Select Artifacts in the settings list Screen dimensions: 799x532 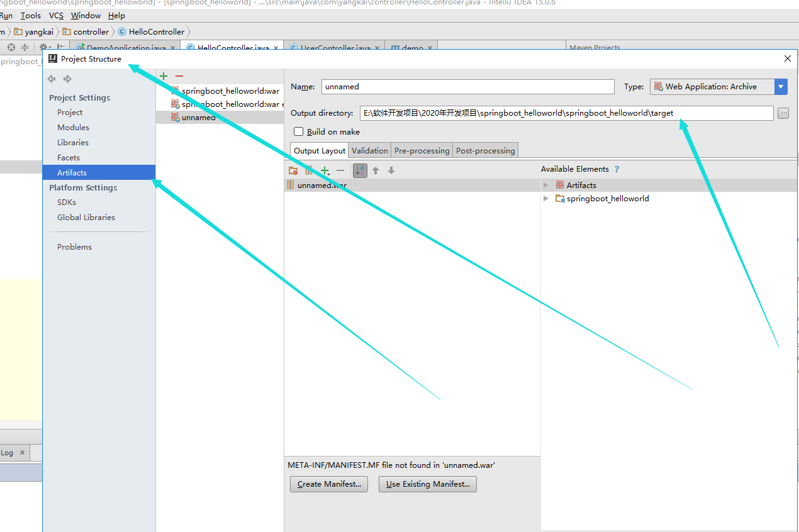99,172
